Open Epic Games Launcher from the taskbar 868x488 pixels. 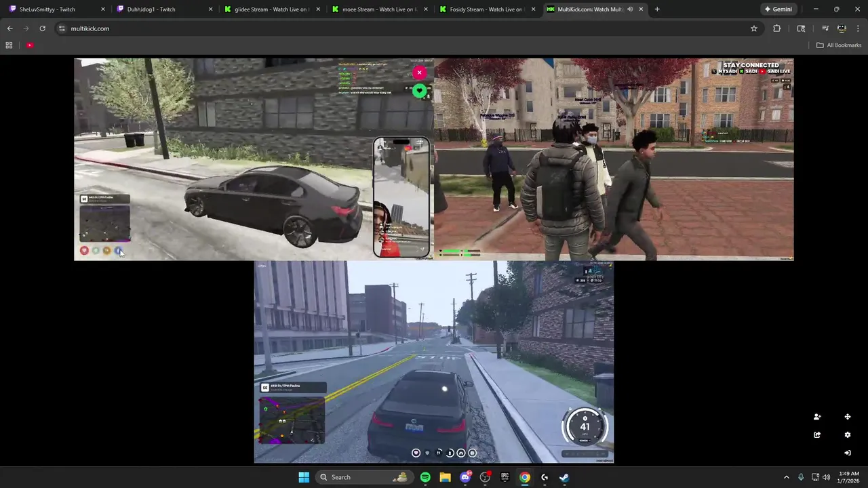(505, 477)
